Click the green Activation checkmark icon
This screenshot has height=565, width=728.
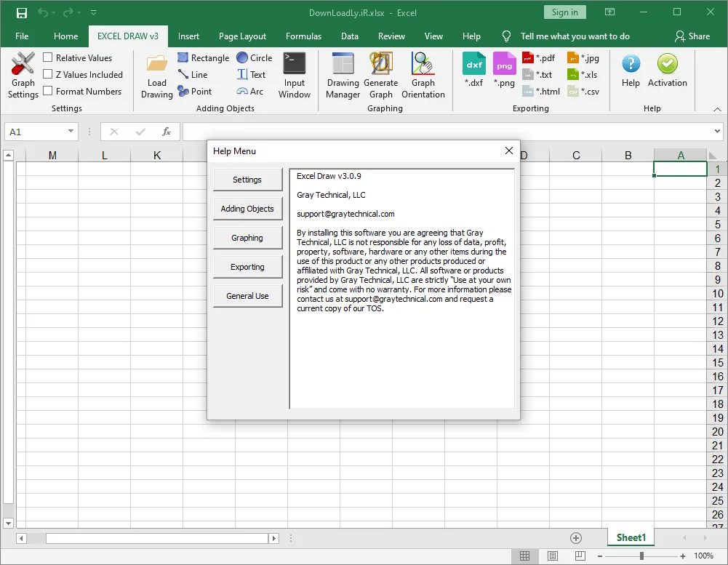point(667,63)
